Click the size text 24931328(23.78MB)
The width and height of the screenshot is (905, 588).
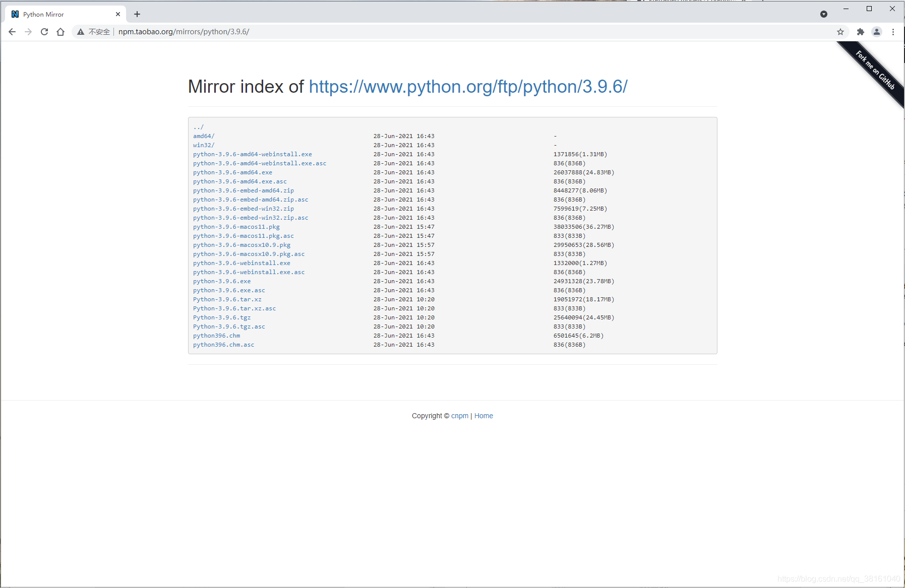pyautogui.click(x=584, y=281)
